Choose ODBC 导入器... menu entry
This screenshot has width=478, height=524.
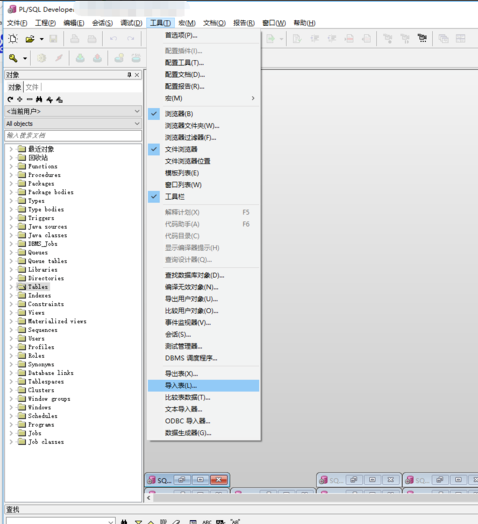click(x=203, y=421)
